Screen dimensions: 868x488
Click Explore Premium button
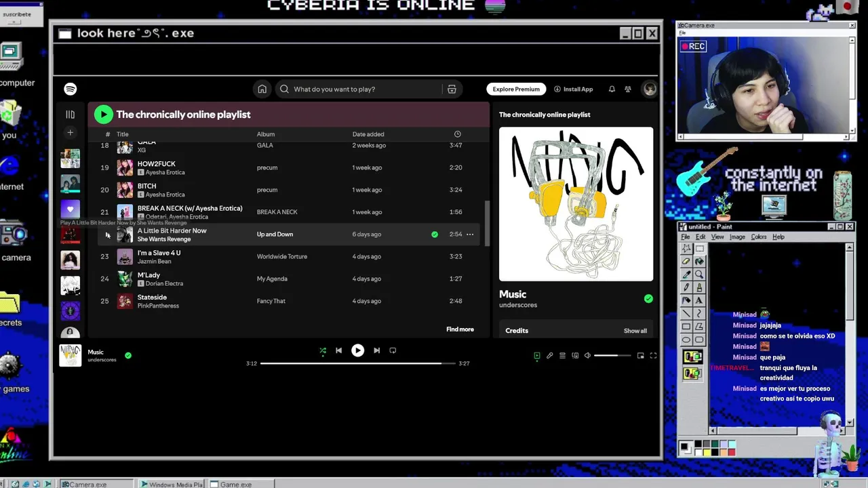pyautogui.click(x=516, y=89)
